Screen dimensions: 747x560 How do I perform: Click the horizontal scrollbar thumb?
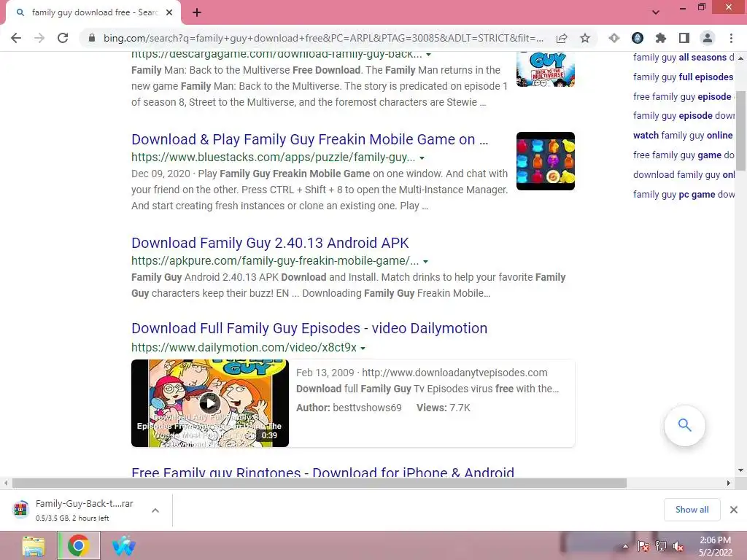[x=320, y=483]
